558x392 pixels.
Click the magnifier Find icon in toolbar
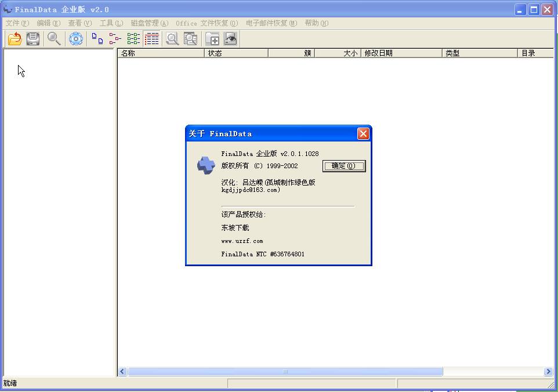point(54,39)
